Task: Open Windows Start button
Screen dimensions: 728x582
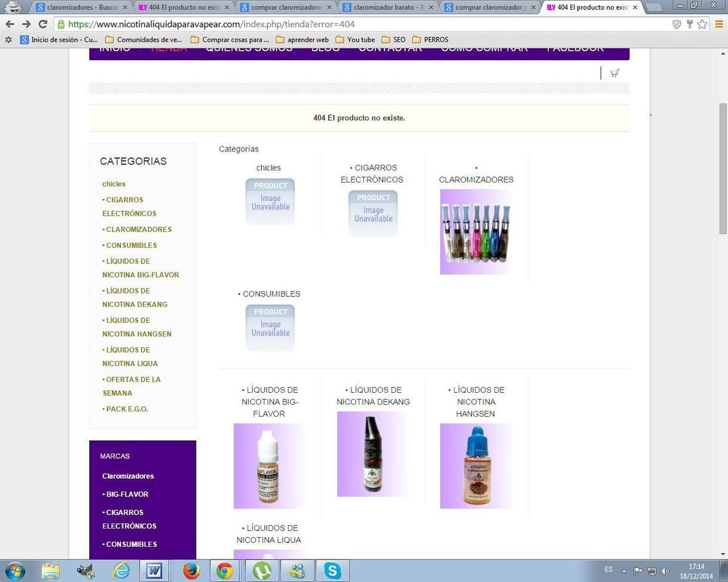Action: (x=15, y=570)
